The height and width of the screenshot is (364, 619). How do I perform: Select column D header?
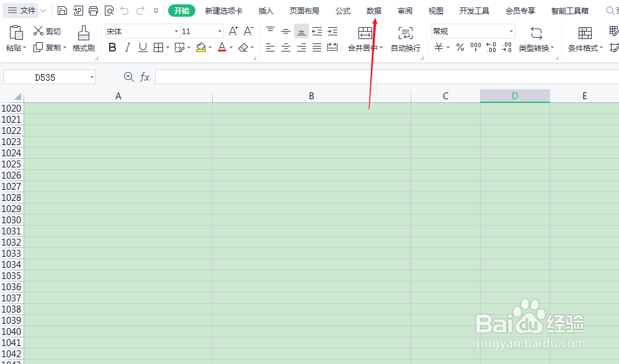pos(515,96)
